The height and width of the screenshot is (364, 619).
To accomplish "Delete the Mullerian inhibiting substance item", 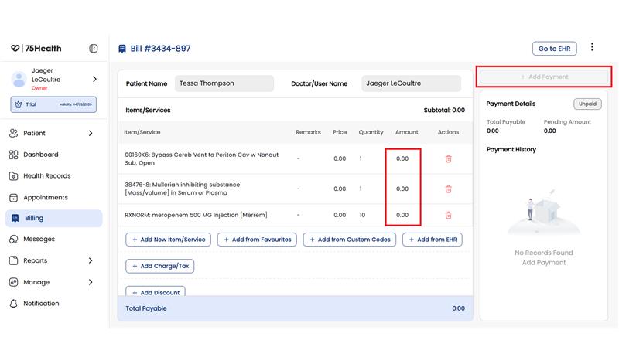I will click(448, 189).
